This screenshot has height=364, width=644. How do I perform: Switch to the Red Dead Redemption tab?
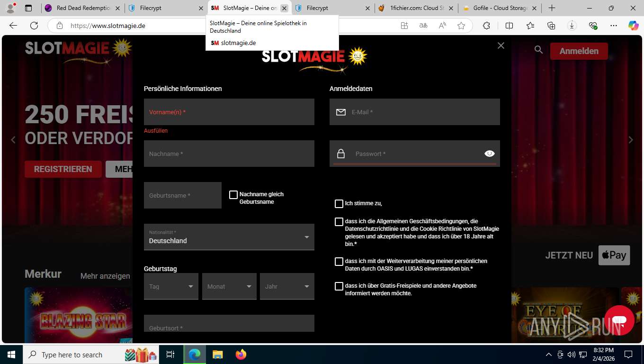click(x=82, y=8)
